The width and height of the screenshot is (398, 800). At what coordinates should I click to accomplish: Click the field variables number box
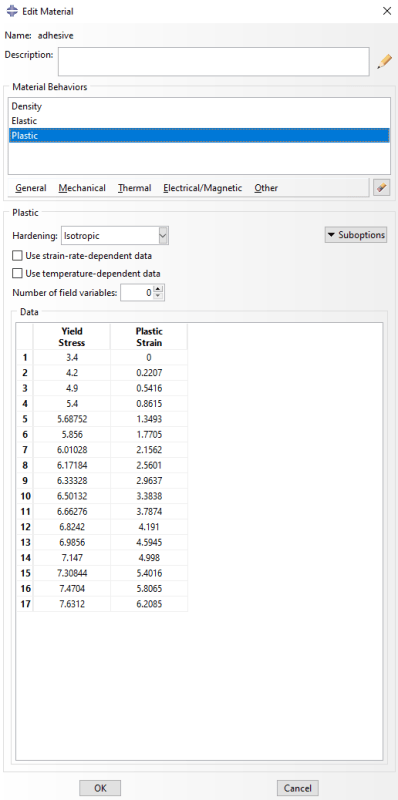coord(137,293)
